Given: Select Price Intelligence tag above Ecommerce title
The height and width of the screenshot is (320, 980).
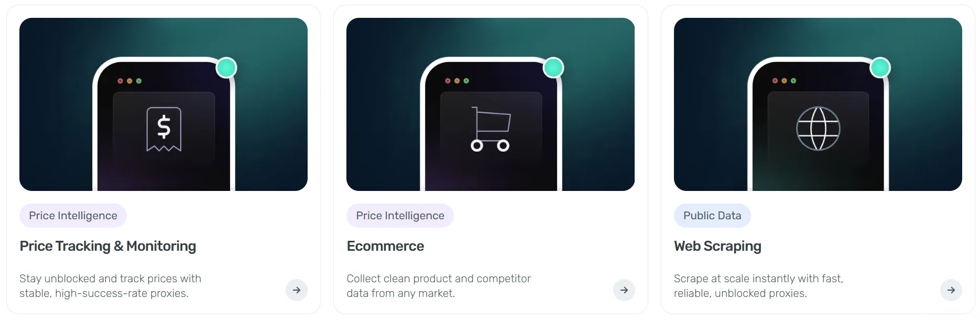Looking at the screenshot, I should tap(400, 216).
